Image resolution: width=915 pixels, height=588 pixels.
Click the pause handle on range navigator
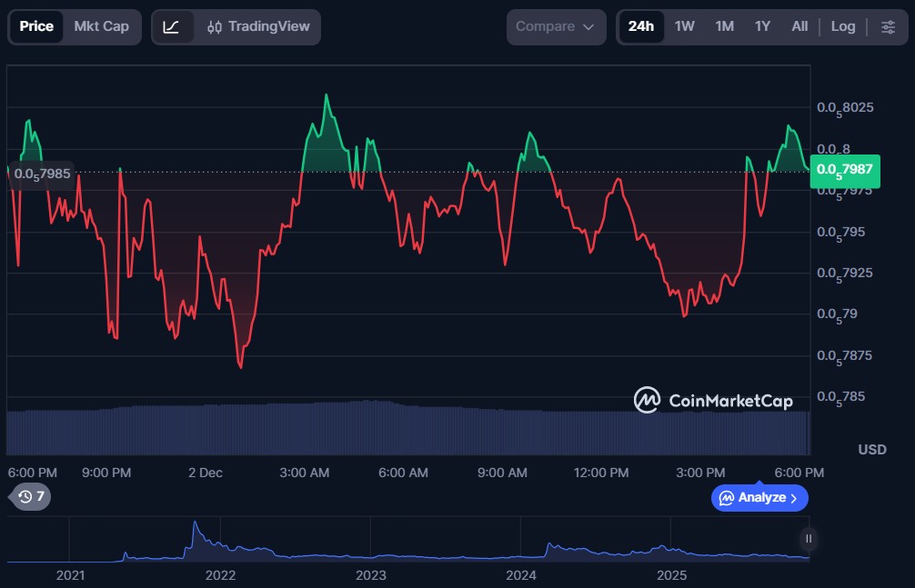808,539
